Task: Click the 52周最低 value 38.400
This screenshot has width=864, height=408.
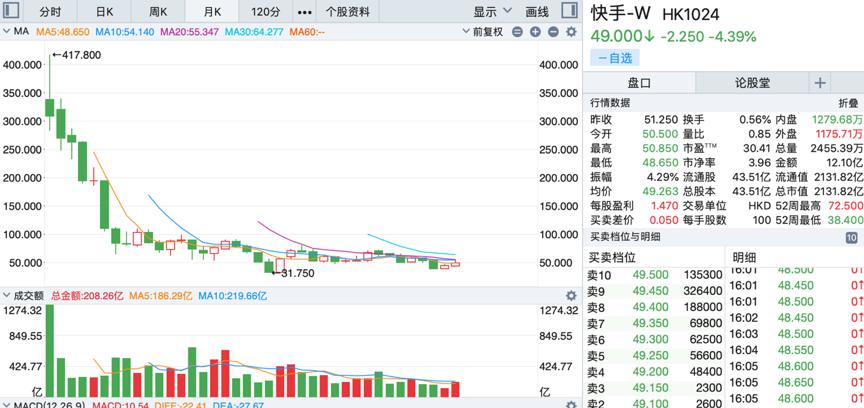Action: (x=846, y=220)
